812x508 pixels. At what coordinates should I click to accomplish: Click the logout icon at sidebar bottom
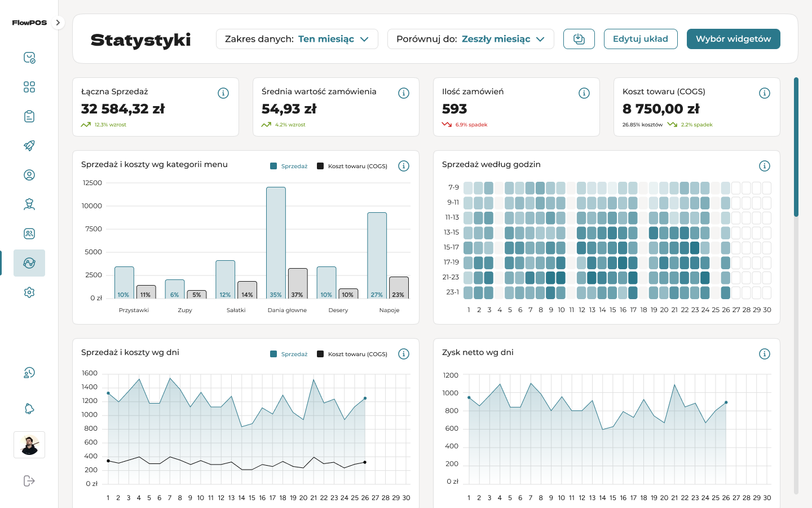point(29,481)
